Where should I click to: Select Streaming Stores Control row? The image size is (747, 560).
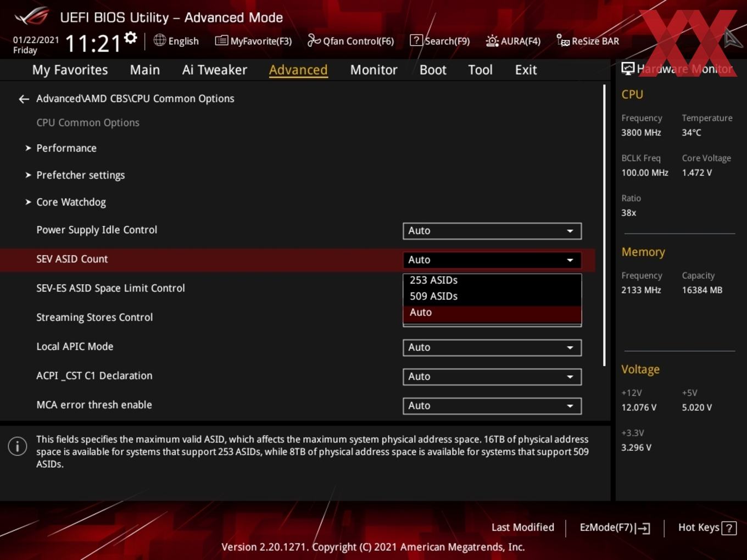(94, 317)
